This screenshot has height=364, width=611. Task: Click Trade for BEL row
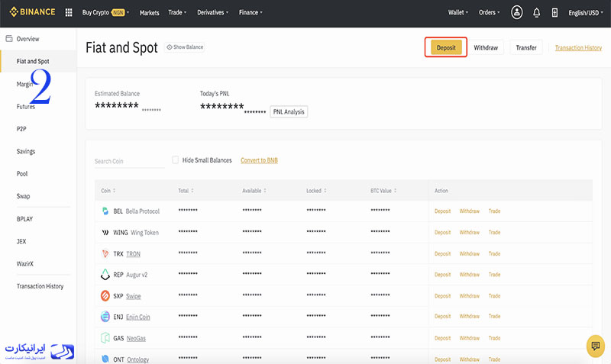click(x=494, y=211)
